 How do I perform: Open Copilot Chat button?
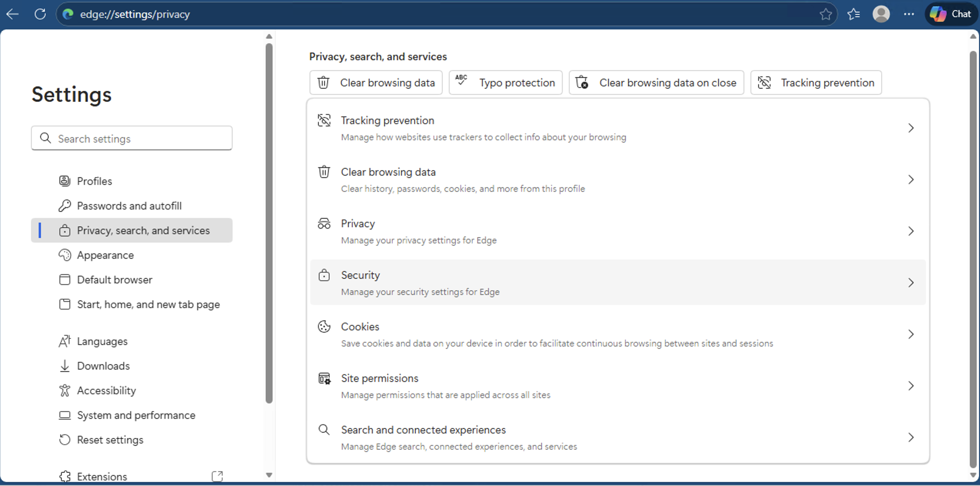point(951,14)
